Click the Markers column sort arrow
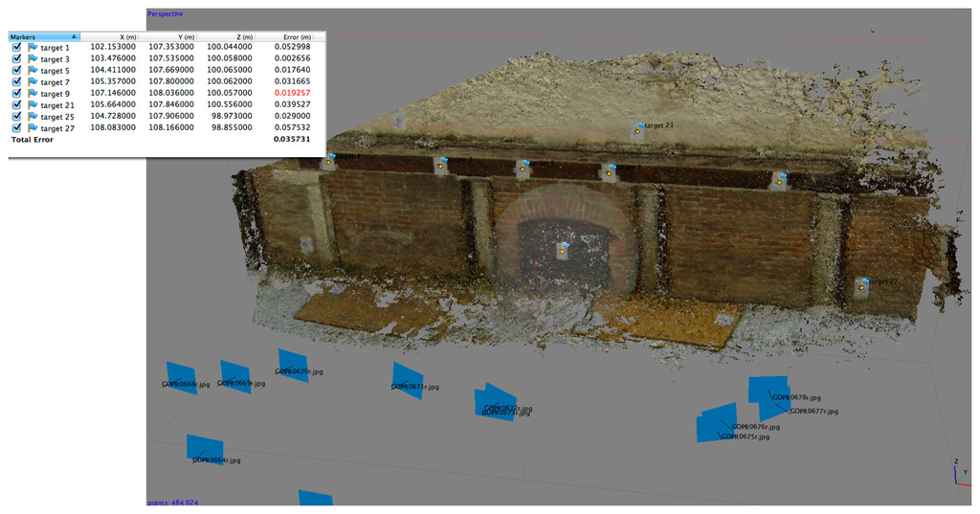This screenshot has width=980, height=514. point(74,37)
